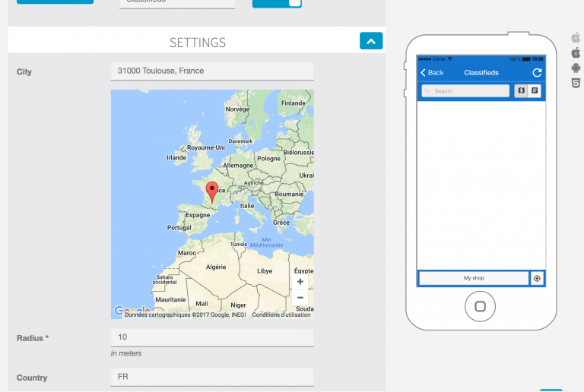Tap the My shop button

point(473,278)
